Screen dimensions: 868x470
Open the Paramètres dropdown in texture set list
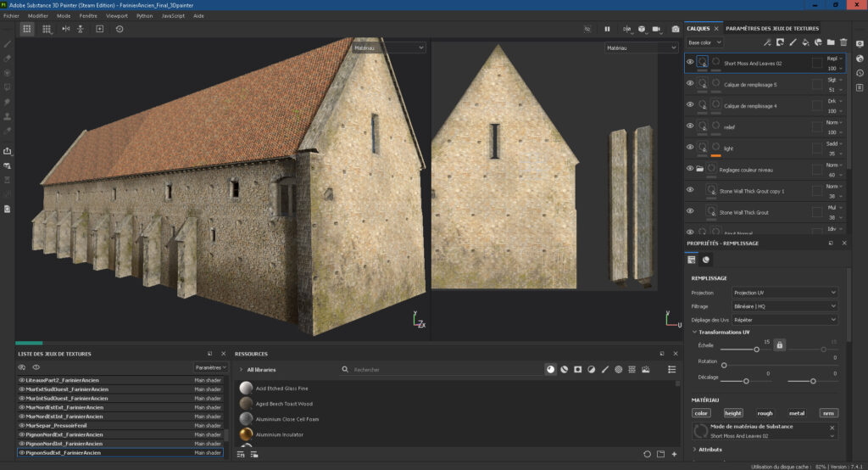[211, 367]
